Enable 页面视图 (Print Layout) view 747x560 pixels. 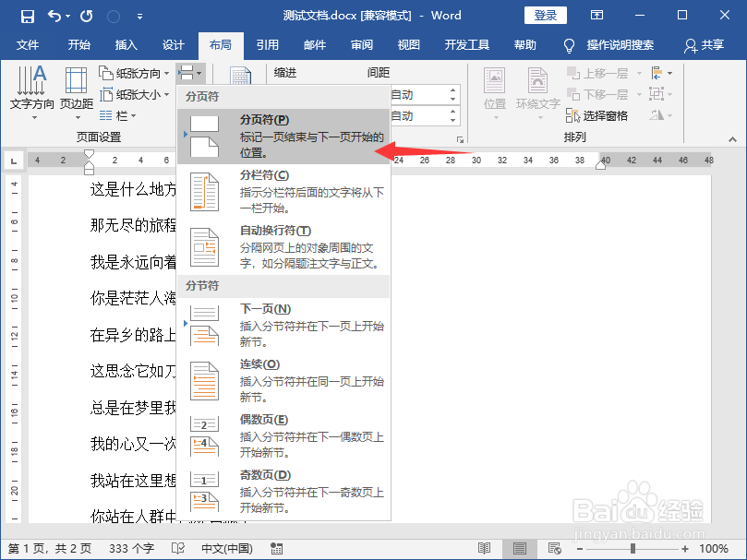(519, 548)
